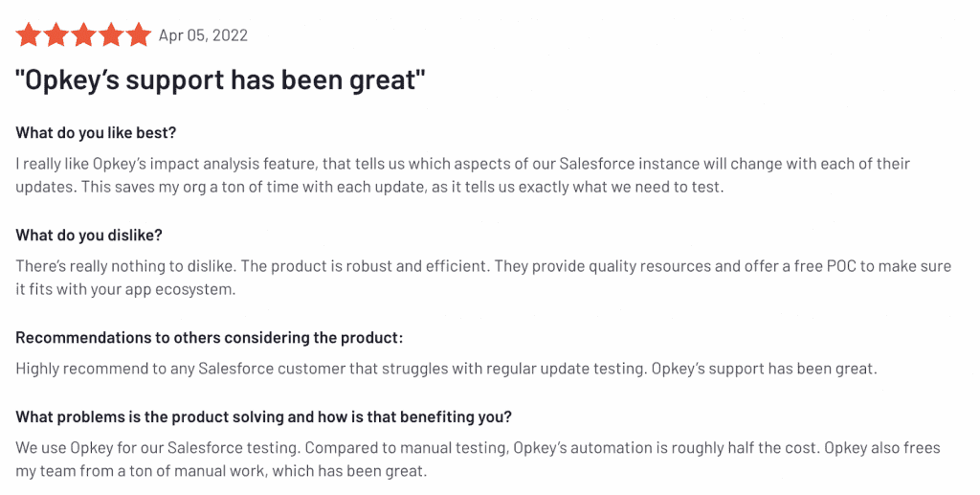
Task: Select the third orange rating star
Action: 83,35
